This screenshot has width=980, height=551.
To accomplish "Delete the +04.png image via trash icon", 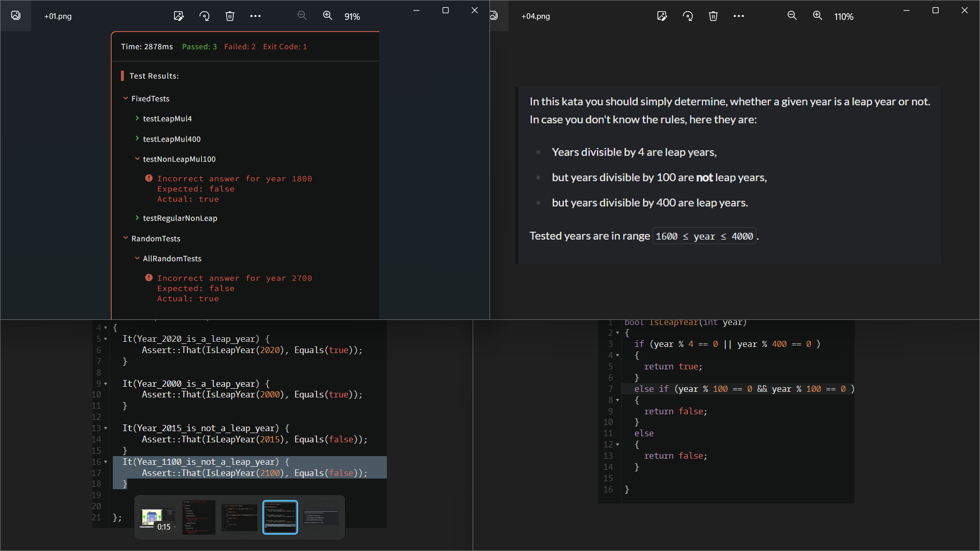I will (713, 16).
